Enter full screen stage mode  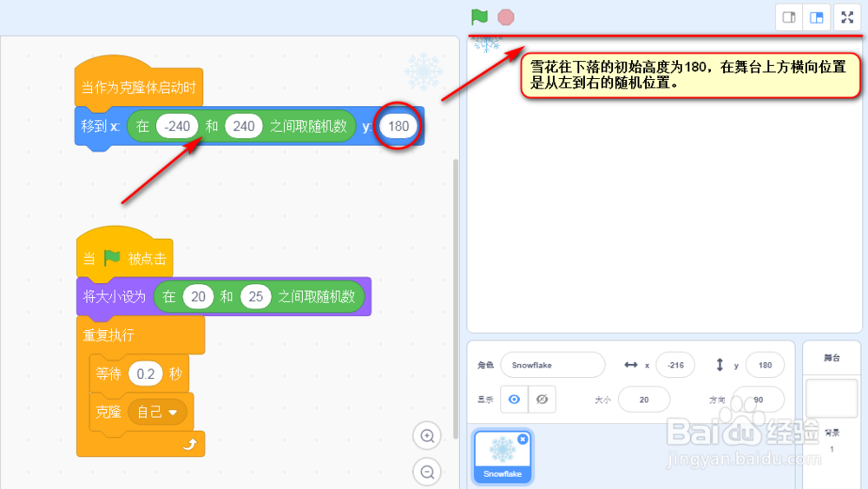pos(847,17)
